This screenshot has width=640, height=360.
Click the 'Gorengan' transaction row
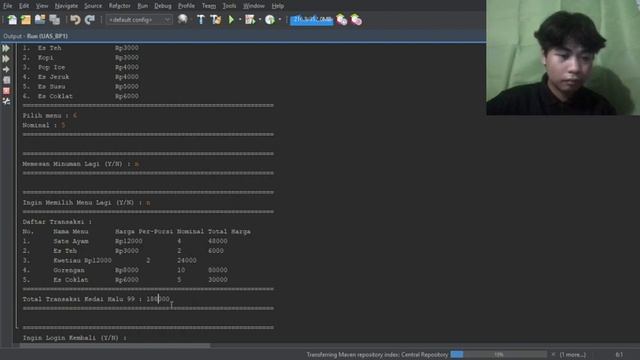pyautogui.click(x=125, y=270)
